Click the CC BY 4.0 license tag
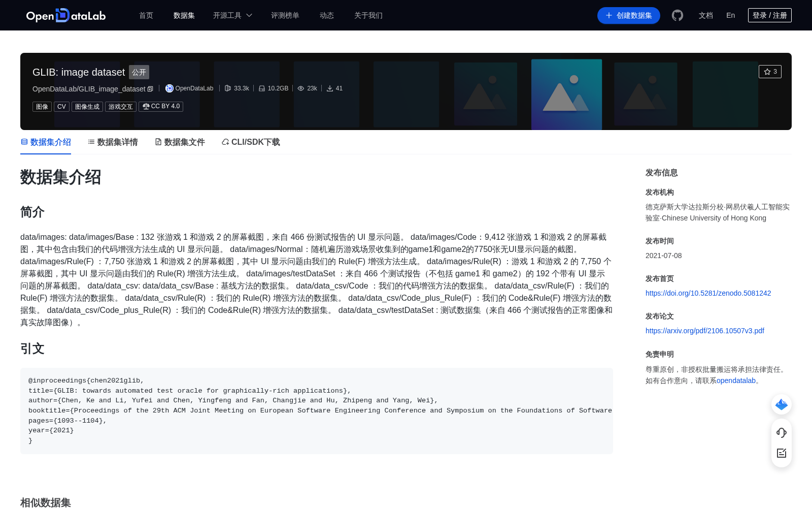Viewport: 812px width, 508px height. click(161, 106)
